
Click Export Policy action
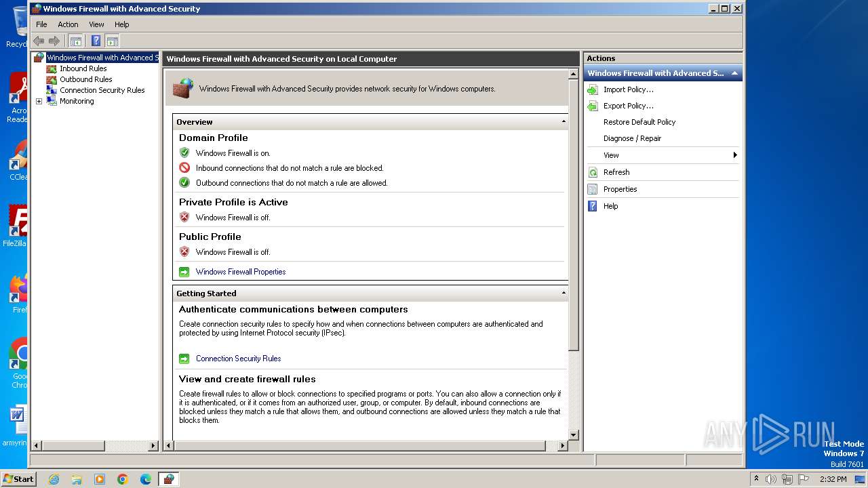629,106
